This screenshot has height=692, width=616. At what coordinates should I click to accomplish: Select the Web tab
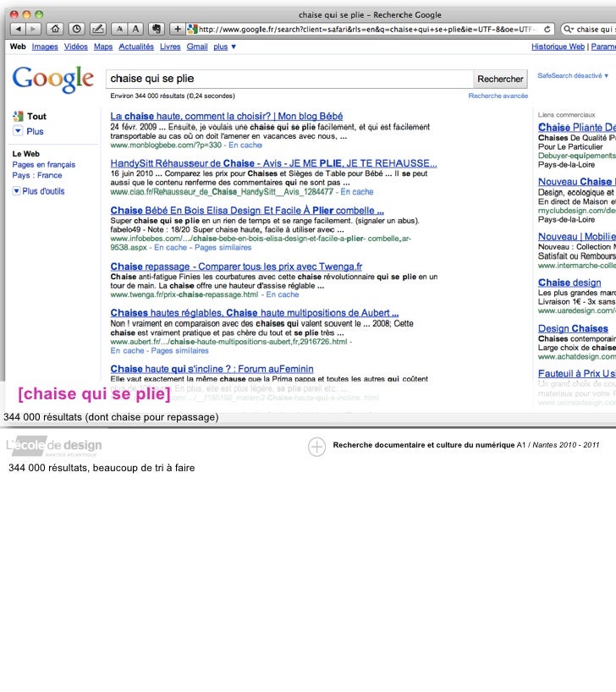tap(18, 47)
